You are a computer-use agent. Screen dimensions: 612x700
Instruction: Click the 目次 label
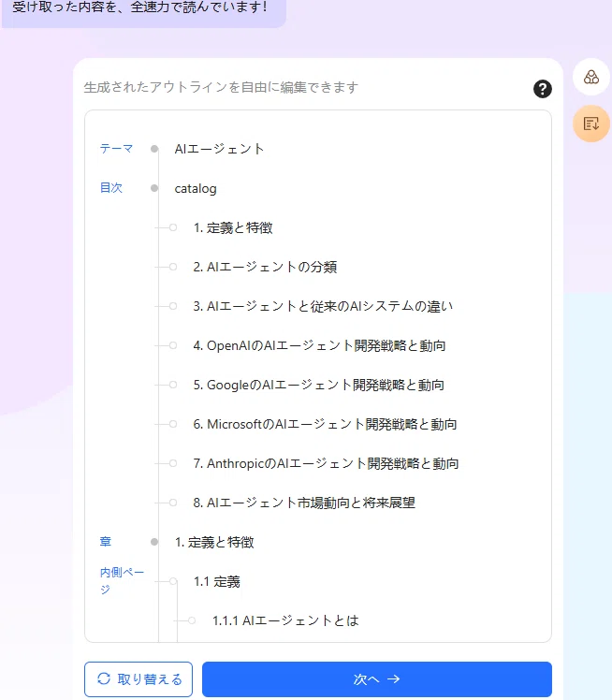tap(111, 187)
